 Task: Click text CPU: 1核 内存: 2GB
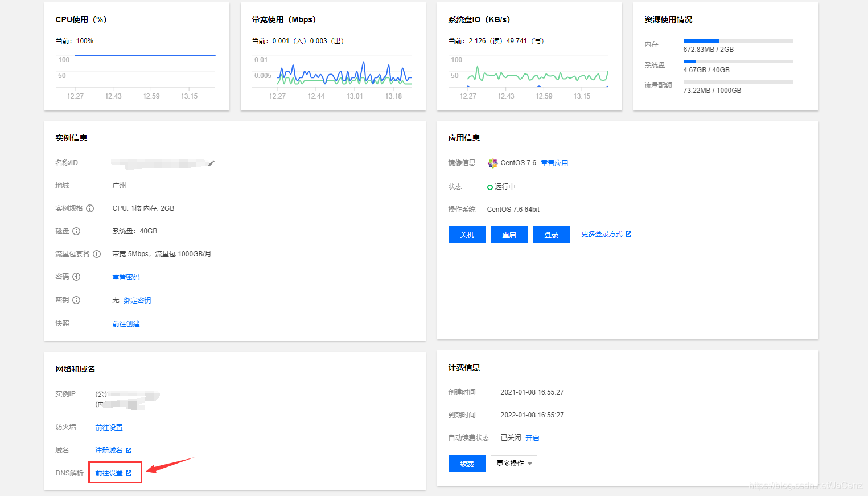(x=143, y=208)
